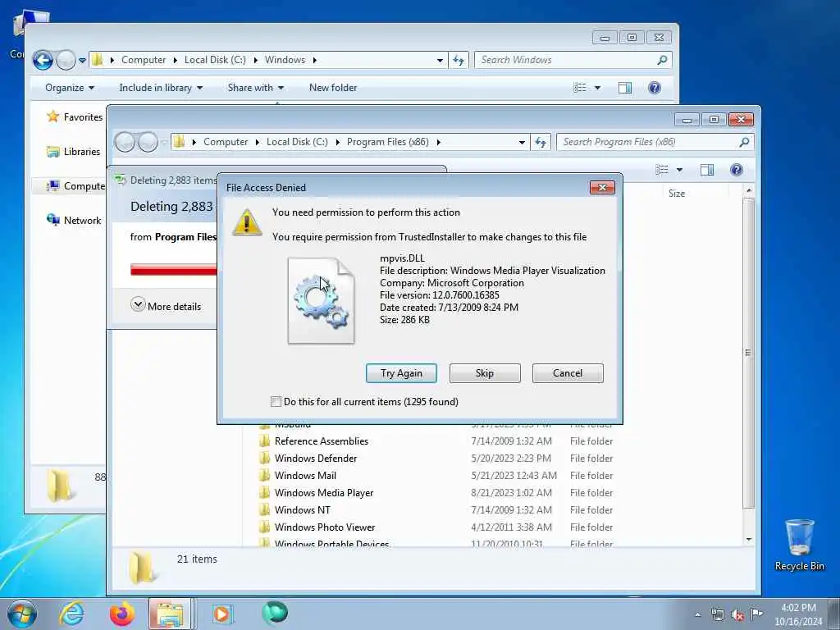840x630 pixels.
Task: Click Windows Explorer taskbar button
Action: (x=170, y=614)
